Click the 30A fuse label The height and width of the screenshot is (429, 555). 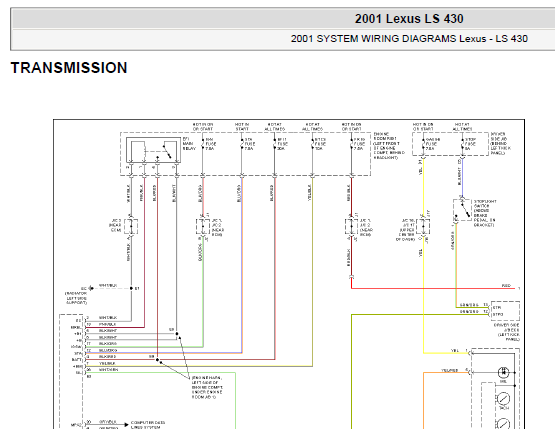pos(282,144)
